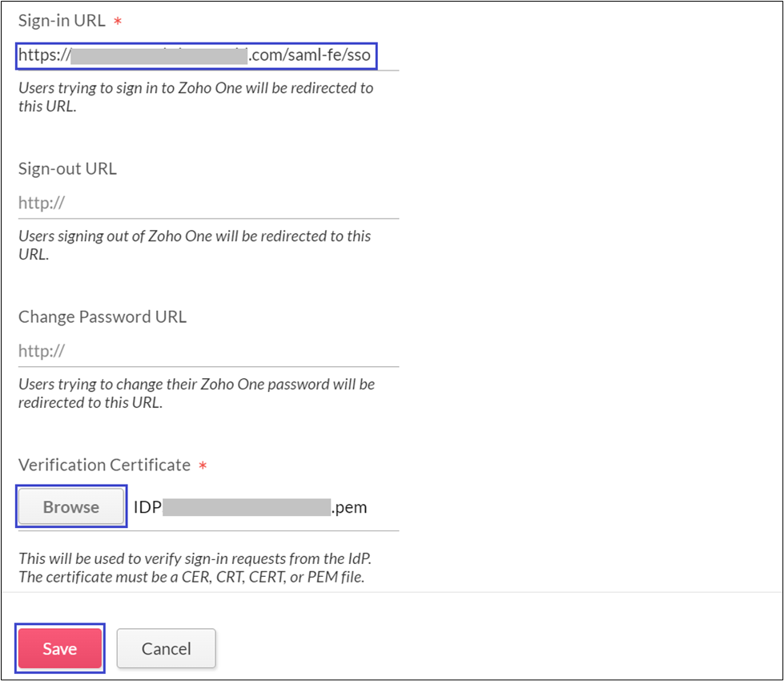Viewport: 784px width, 681px height.
Task: Click the change password redirect help text
Action: 196,393
